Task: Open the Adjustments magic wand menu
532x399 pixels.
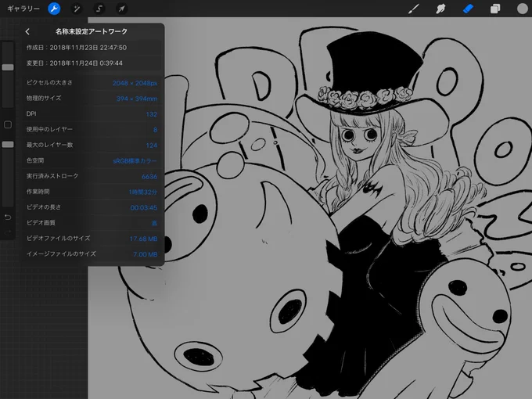Action: tap(77, 9)
